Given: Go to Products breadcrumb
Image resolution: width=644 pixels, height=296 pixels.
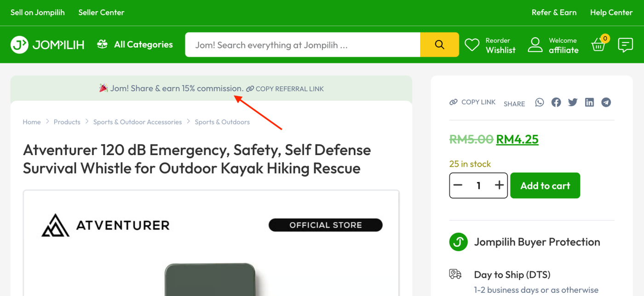Looking at the screenshot, I should coord(67,122).
